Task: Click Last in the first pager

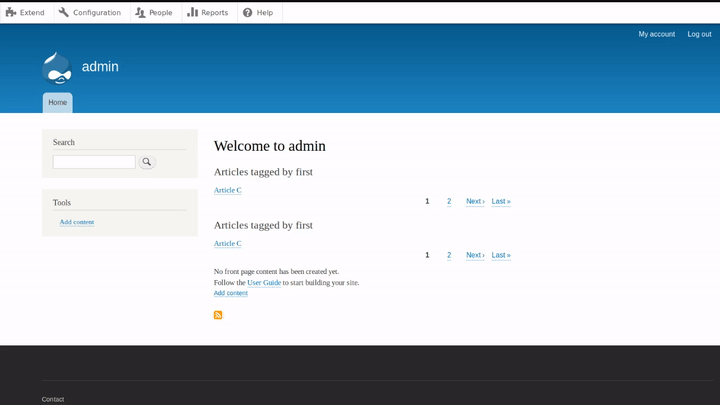Action: (501, 201)
